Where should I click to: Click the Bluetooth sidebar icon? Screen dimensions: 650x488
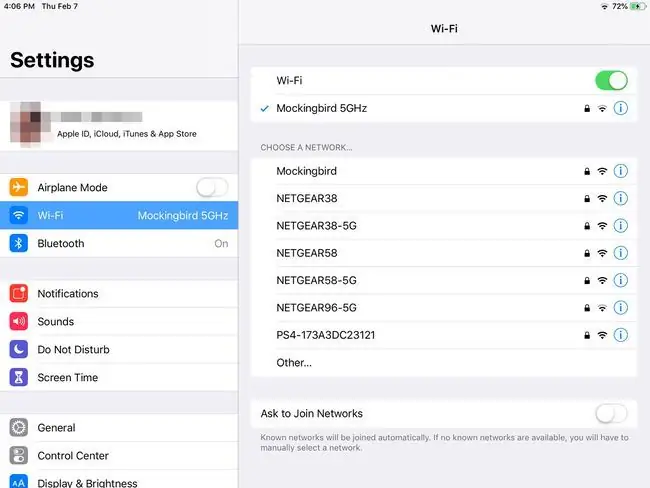[19, 243]
